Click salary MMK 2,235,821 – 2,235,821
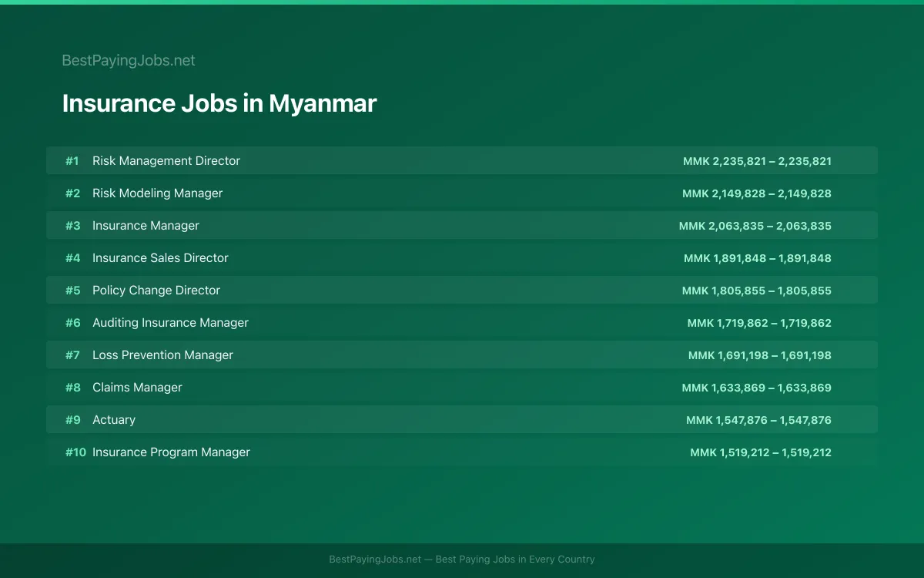 pyautogui.click(x=757, y=161)
